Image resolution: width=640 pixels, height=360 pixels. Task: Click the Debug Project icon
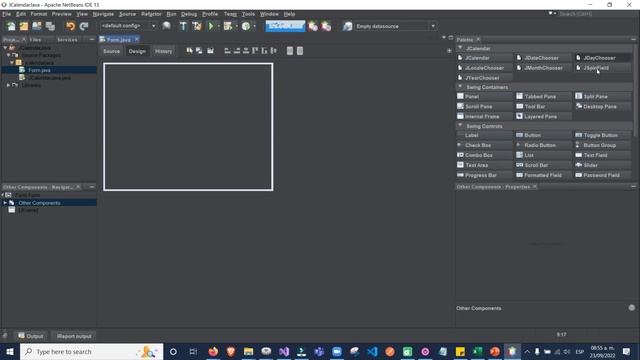pos(228,26)
